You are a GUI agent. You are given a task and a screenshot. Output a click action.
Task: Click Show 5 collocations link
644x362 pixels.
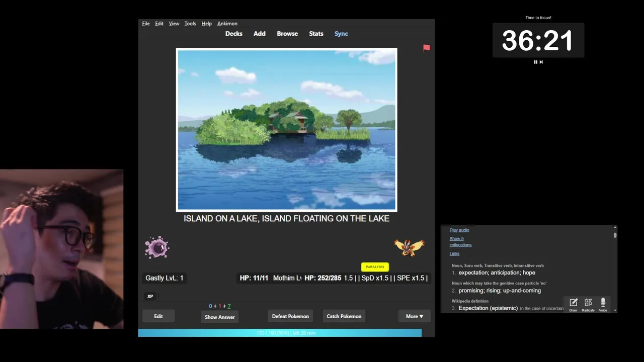click(460, 242)
